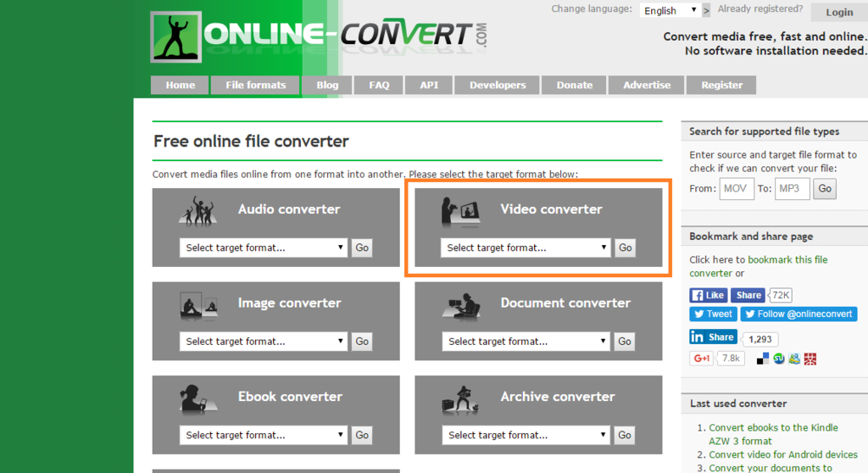Share page with StumbleUpon icon

tap(779, 359)
